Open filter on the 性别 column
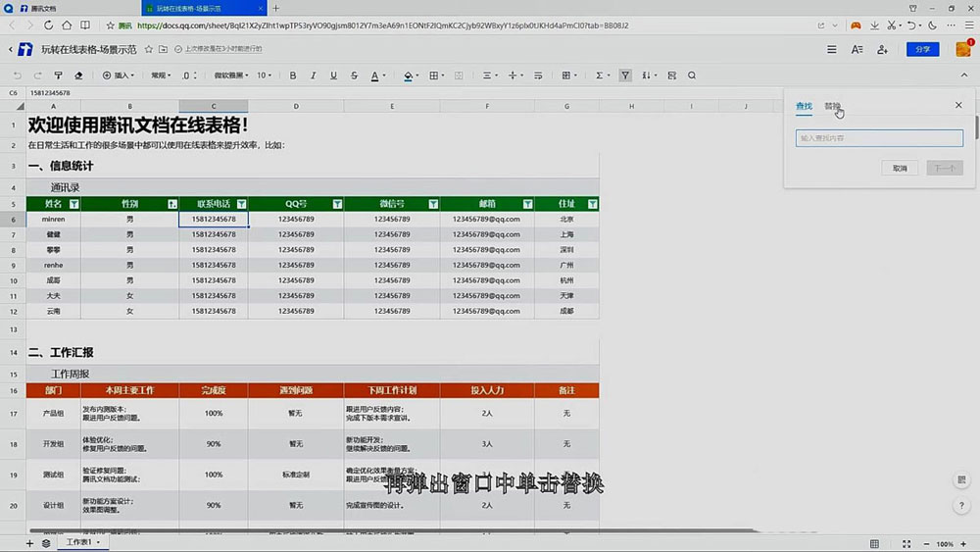The width and height of the screenshot is (980, 552). (172, 204)
